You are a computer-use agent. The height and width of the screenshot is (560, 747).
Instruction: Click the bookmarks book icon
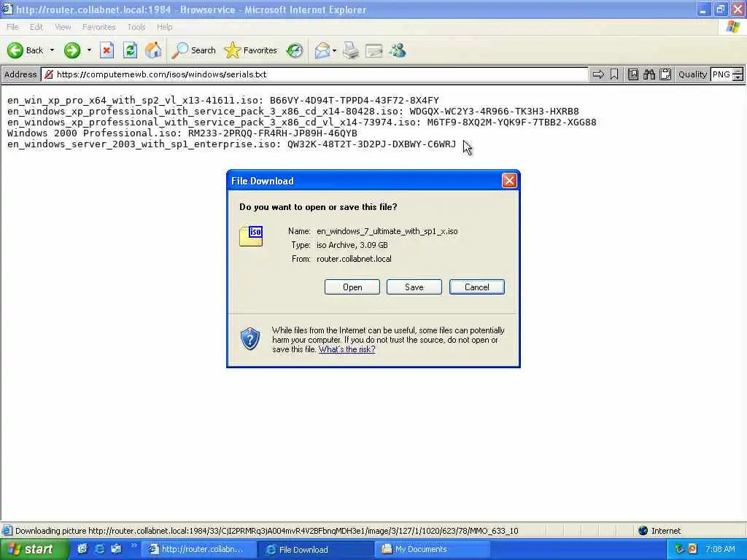[632, 74]
